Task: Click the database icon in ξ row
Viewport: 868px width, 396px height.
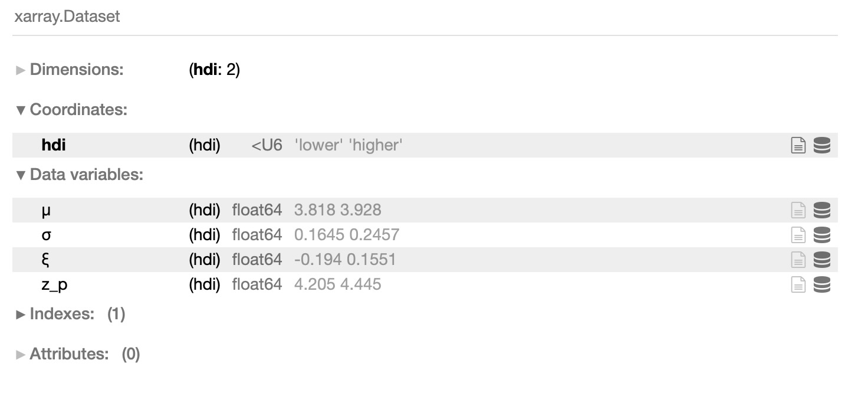Action: click(821, 260)
